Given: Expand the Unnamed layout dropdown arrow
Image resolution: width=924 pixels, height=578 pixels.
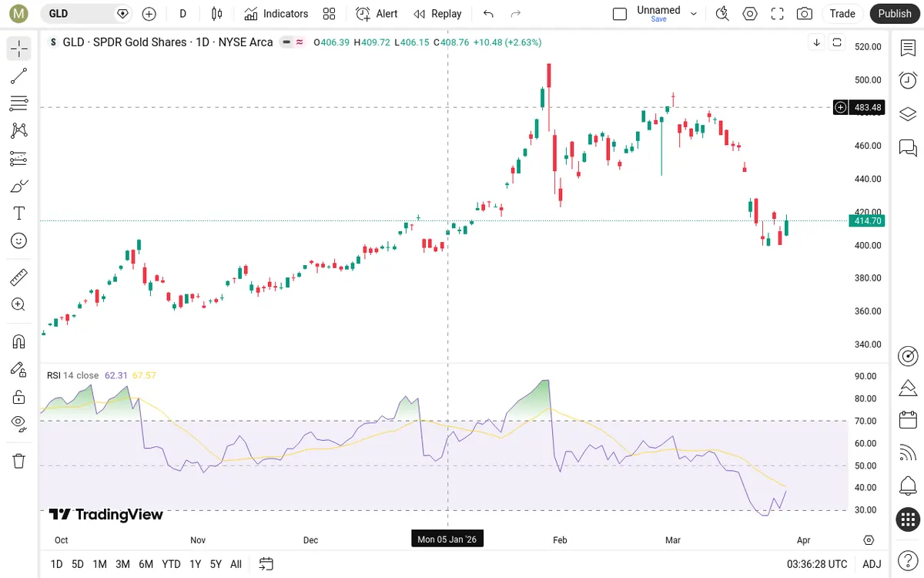Looking at the screenshot, I should point(694,13).
